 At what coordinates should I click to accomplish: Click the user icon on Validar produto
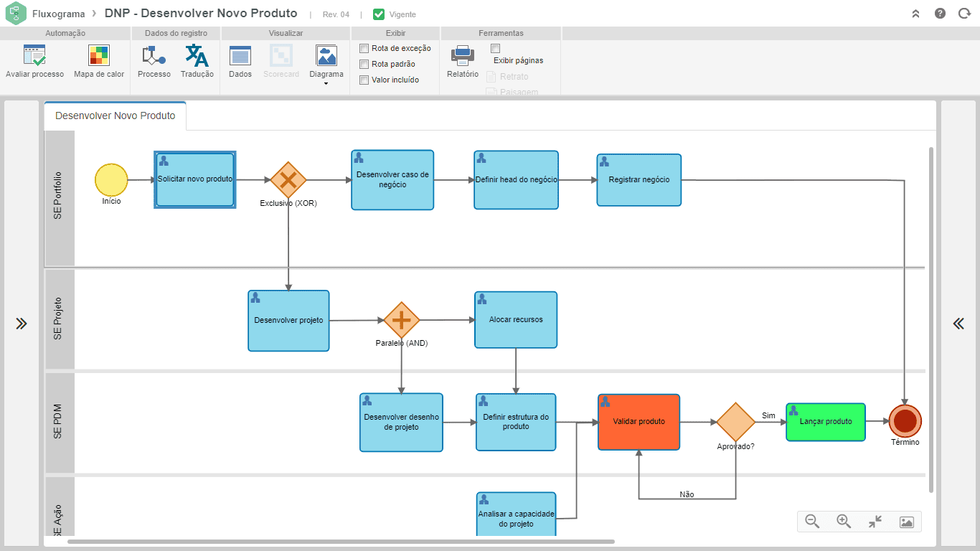click(605, 402)
